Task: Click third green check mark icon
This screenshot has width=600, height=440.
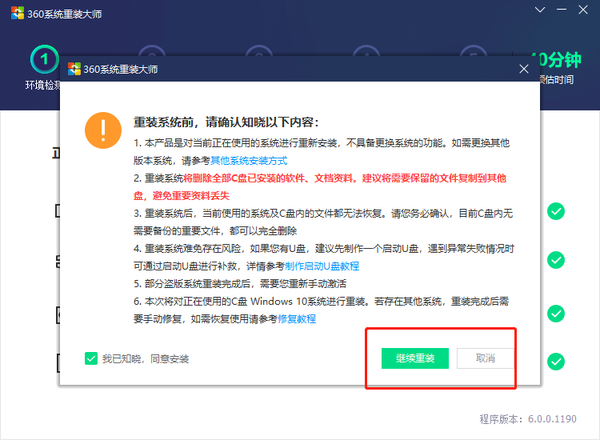Action: pyautogui.click(x=556, y=314)
